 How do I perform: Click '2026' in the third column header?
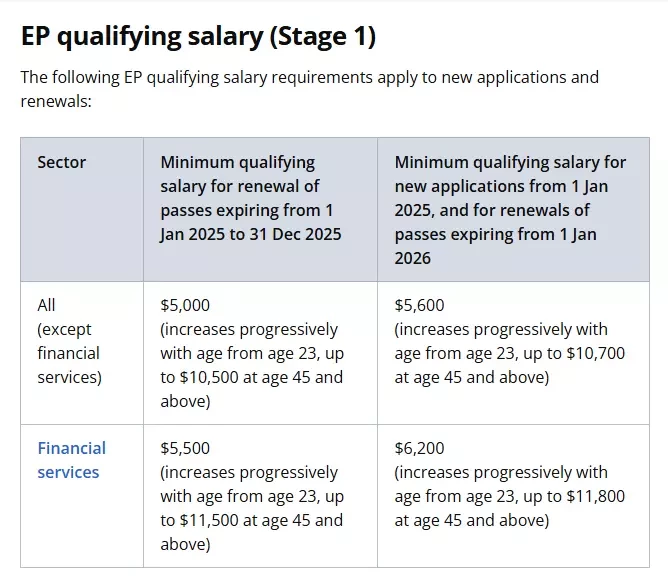(412, 258)
